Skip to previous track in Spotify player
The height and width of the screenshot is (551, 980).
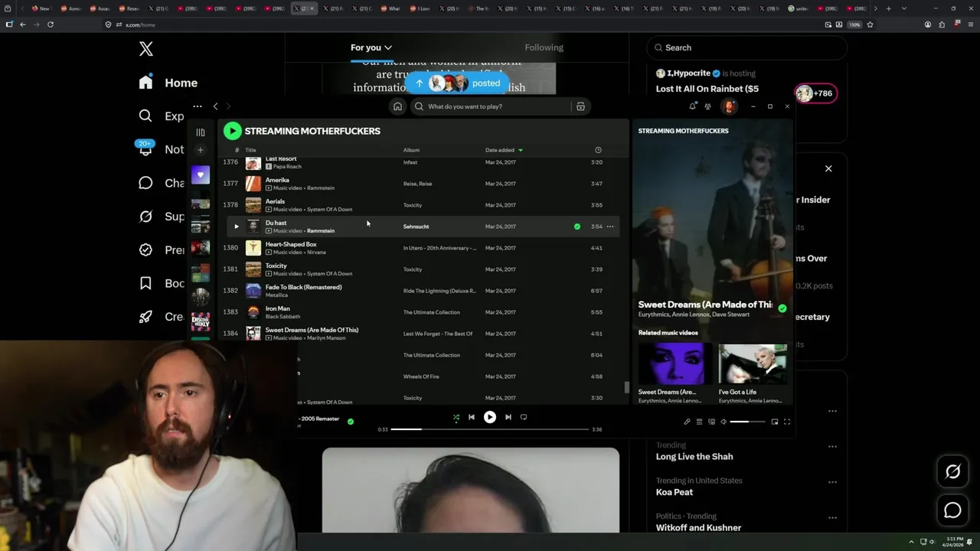(x=472, y=417)
